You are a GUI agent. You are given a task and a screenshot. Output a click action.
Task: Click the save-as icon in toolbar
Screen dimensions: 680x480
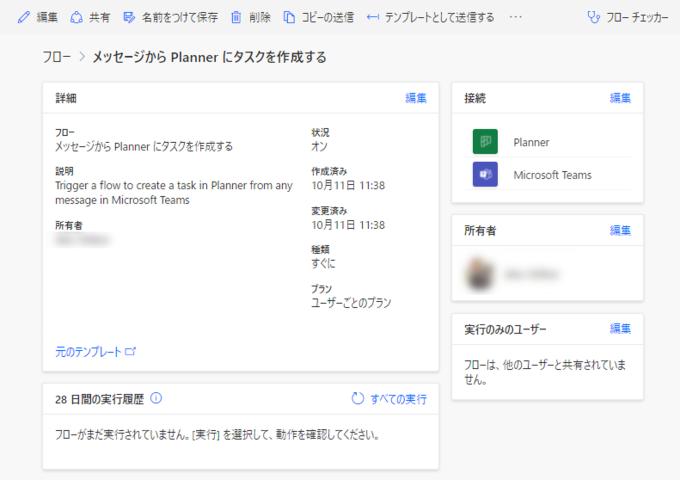click(129, 17)
